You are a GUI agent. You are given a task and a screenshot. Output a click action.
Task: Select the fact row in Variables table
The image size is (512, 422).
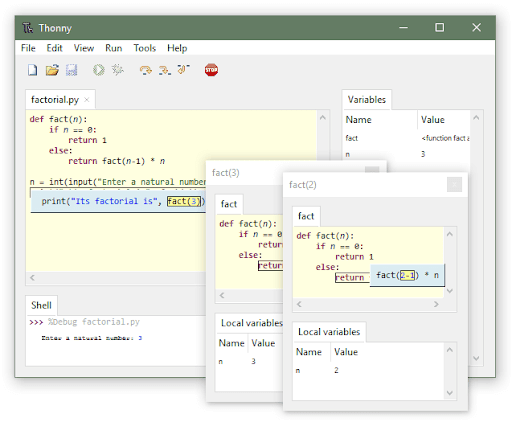click(x=407, y=138)
